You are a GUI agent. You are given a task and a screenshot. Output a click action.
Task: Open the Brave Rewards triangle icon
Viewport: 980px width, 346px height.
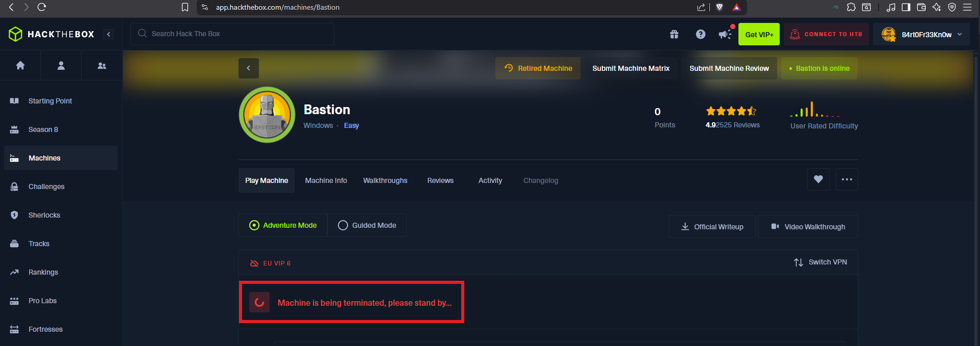[737, 7]
